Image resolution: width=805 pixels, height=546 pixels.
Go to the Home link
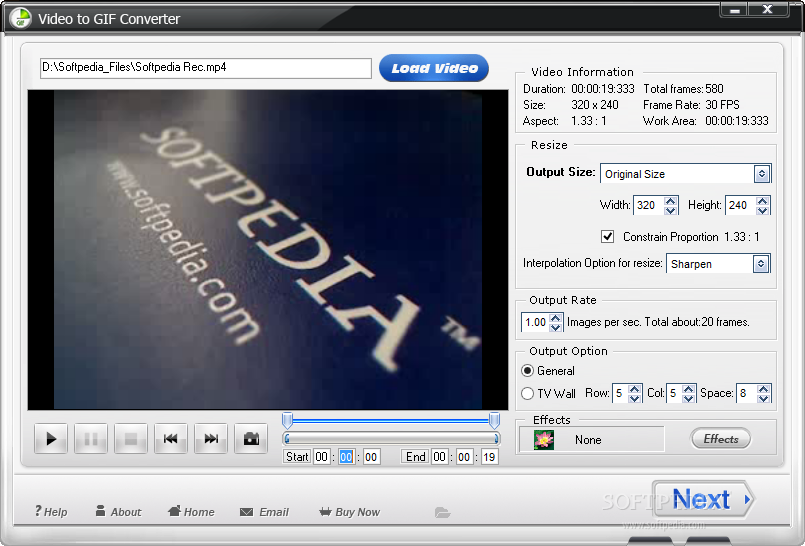click(191, 512)
